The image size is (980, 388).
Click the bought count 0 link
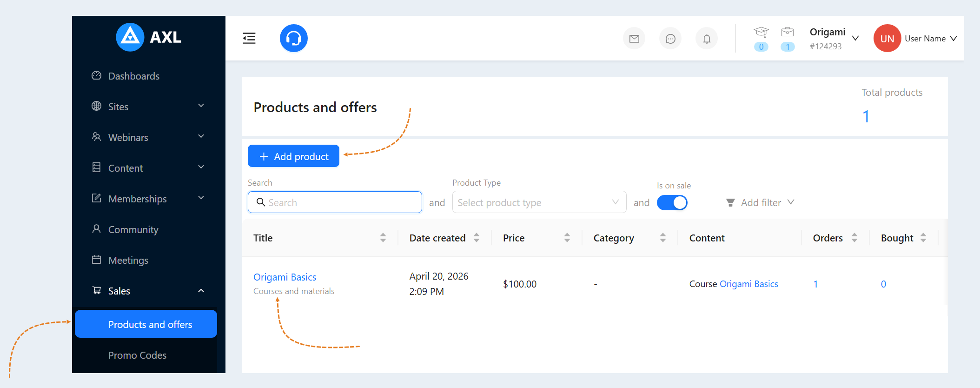pyautogui.click(x=883, y=284)
